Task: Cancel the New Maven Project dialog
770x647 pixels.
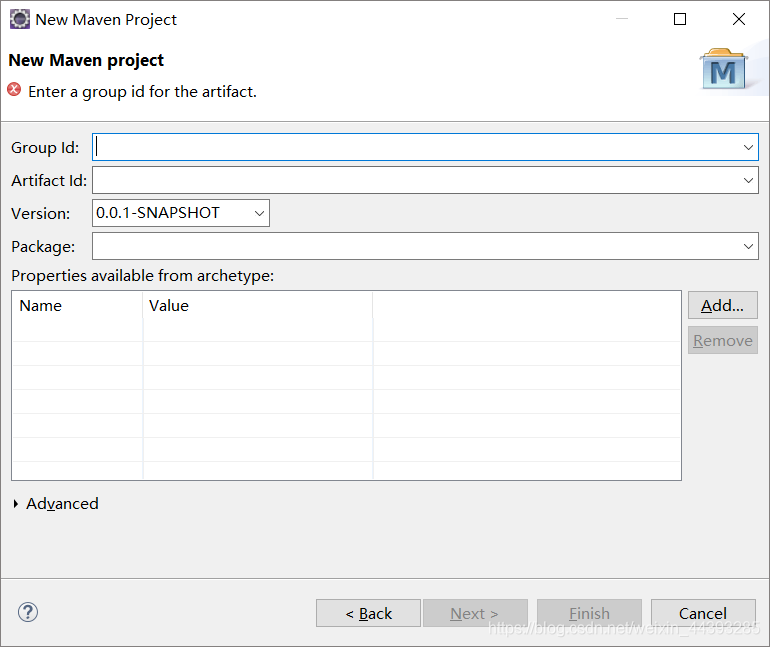Action: coord(703,613)
